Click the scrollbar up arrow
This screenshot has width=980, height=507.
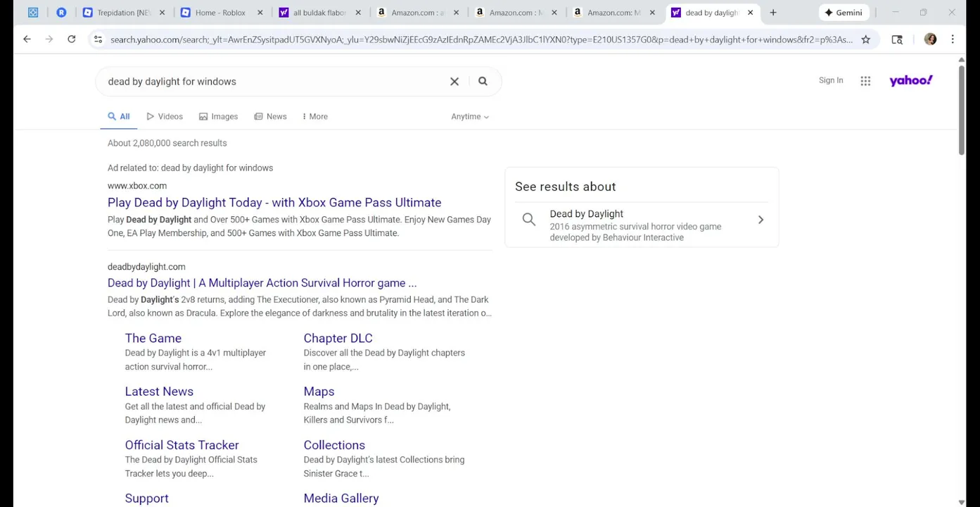pos(962,60)
